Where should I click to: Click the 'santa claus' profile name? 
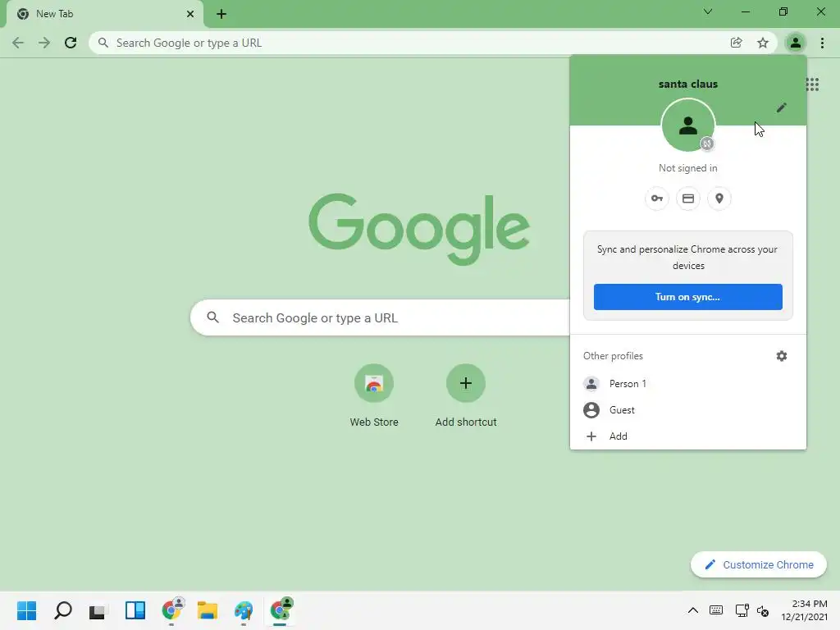coord(688,84)
